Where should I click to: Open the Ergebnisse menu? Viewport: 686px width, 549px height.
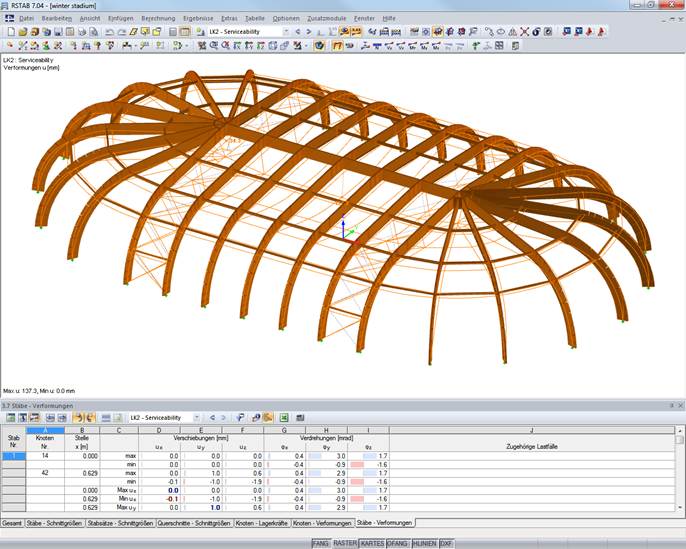(199, 18)
